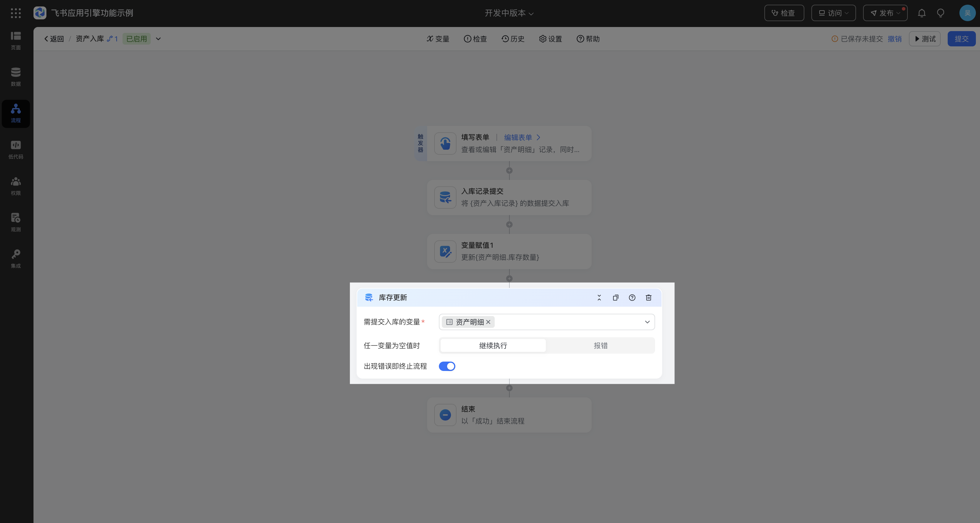Open the 变量 toolbar item
Viewport: 980px width, 523px height.
[438, 39]
